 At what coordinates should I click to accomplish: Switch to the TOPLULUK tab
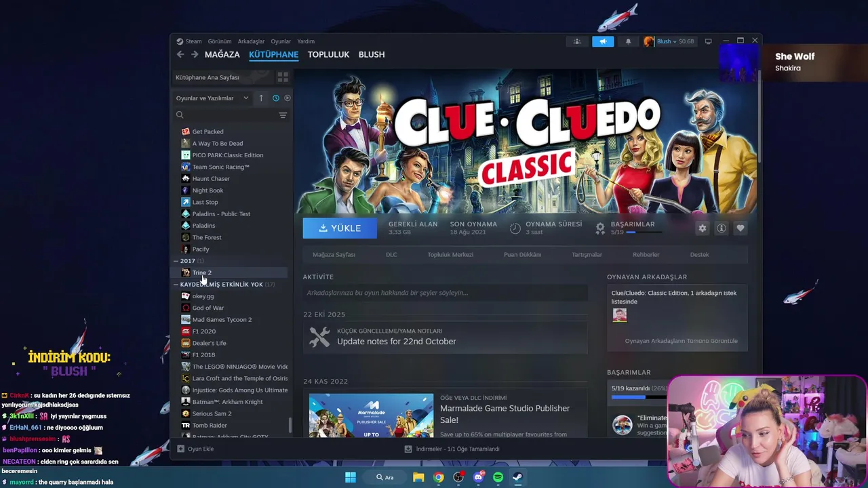pos(328,54)
